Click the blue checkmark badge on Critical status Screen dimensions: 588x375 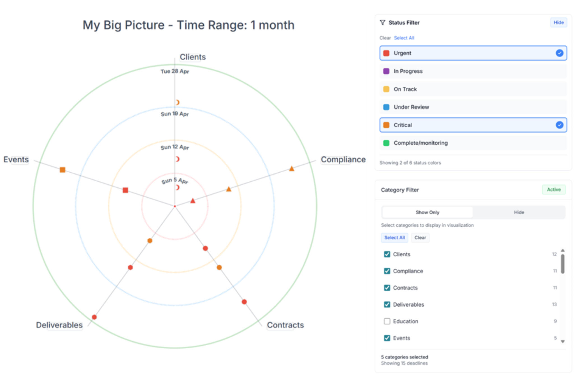[559, 125]
